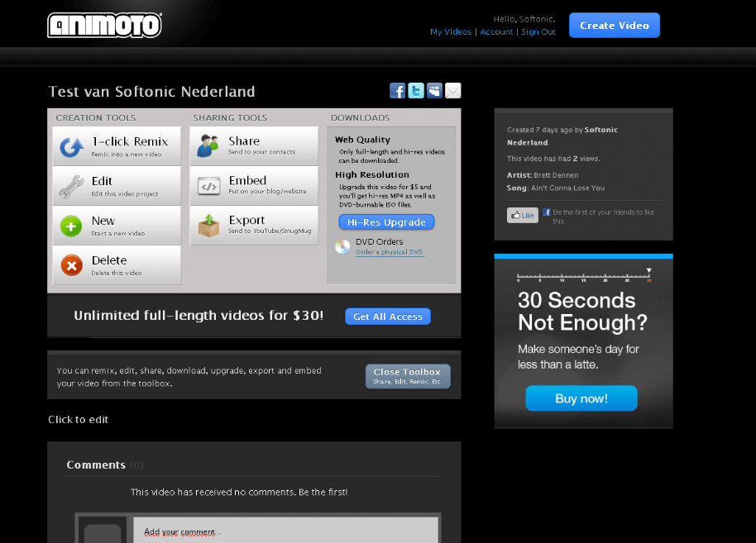
Task: Click the Hi-Res Upgrade button
Action: coord(386,222)
